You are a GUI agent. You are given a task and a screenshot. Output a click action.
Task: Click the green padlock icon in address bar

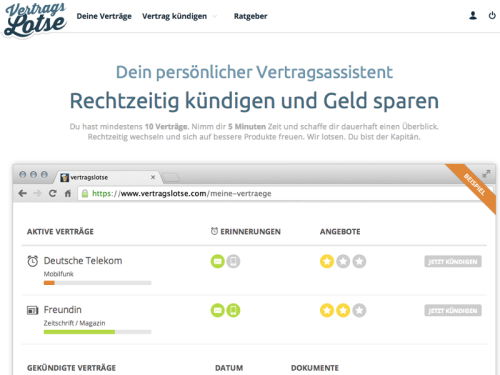[x=85, y=193]
